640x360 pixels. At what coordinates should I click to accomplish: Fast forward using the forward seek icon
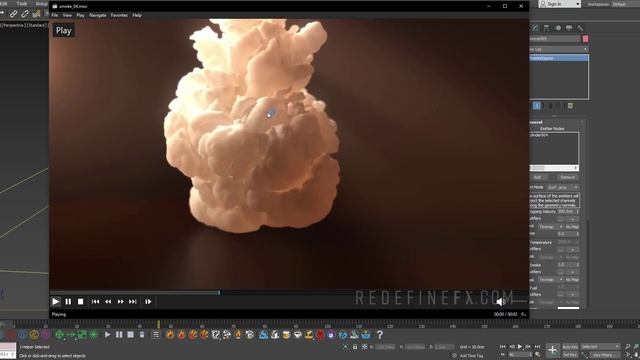tap(120, 302)
